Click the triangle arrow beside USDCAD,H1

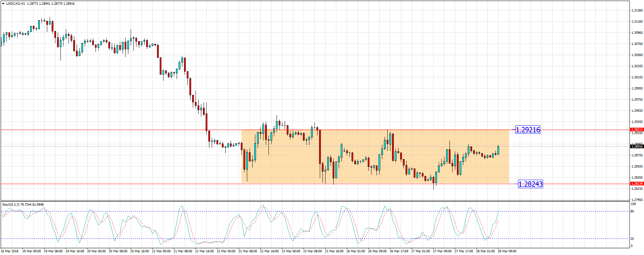pyautogui.click(x=3, y=4)
